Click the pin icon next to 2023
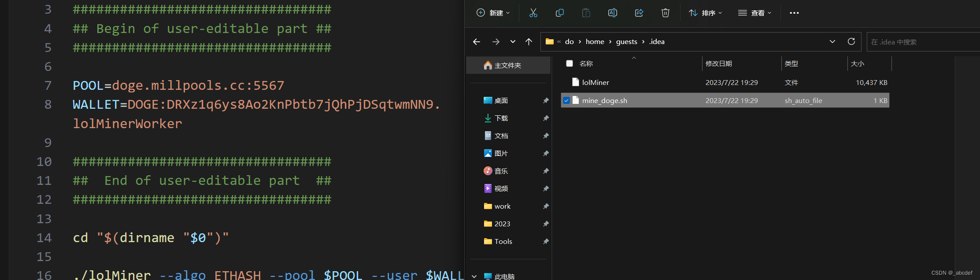Image resolution: width=980 pixels, height=280 pixels. coord(546,224)
